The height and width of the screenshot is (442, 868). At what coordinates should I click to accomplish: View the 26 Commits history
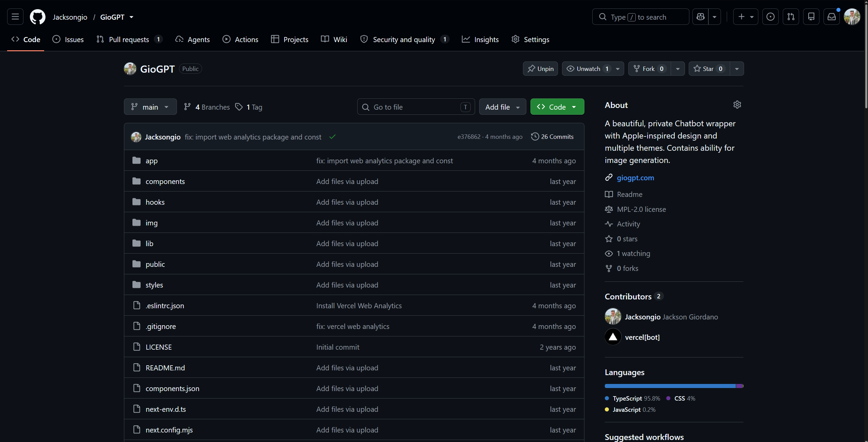pos(553,136)
